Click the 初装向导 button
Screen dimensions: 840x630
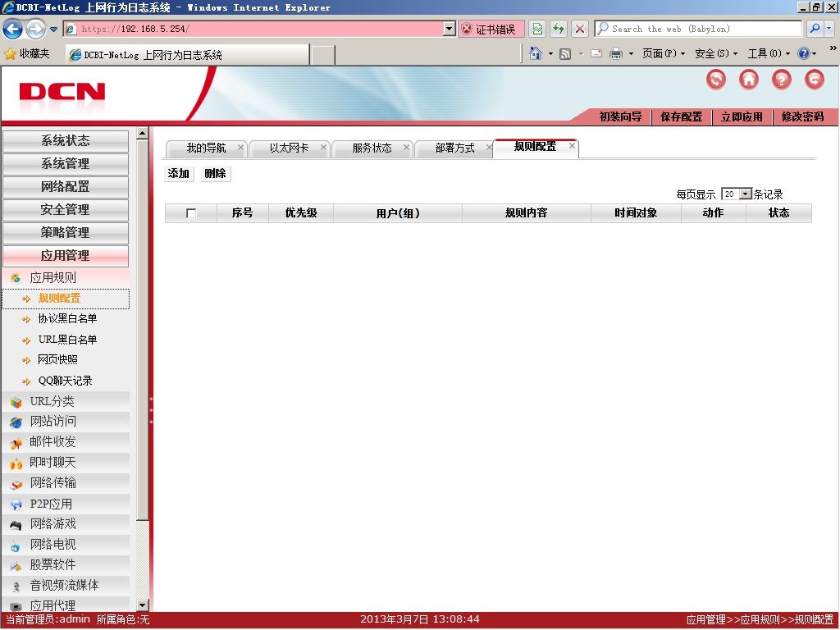pos(620,116)
